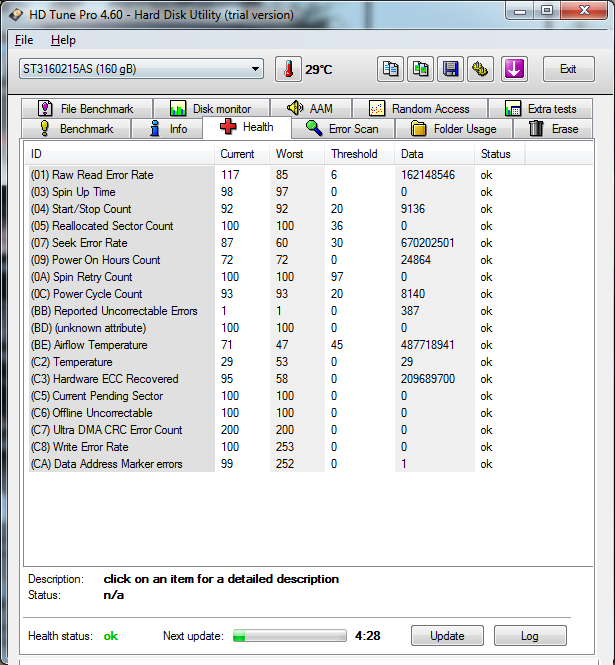
Task: Select the Extra tests tab
Action: (540, 109)
